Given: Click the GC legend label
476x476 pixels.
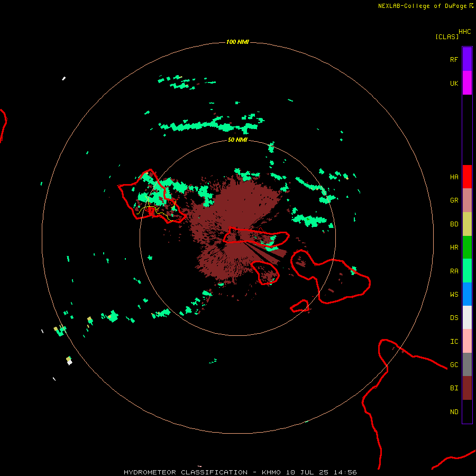Looking at the screenshot, I should (x=454, y=365).
